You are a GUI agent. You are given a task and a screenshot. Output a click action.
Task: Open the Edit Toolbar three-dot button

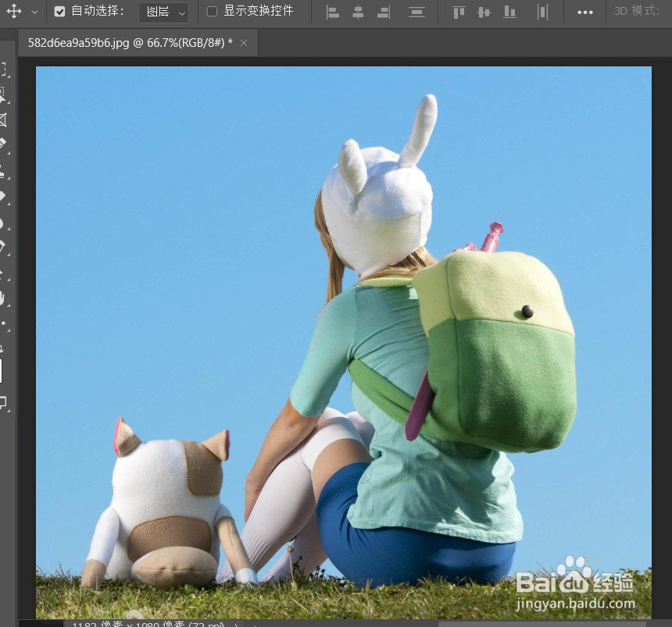tap(3, 324)
